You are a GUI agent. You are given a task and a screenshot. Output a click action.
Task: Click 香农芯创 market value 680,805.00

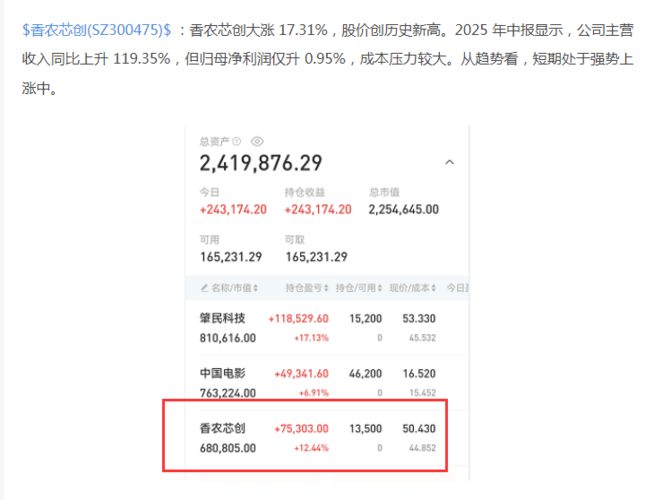click(228, 448)
